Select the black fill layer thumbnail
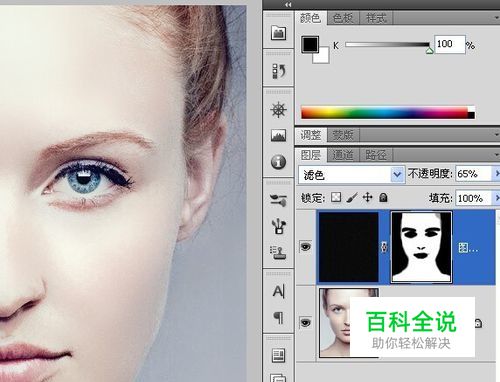Image resolution: width=500 pixels, height=382 pixels. coord(349,247)
